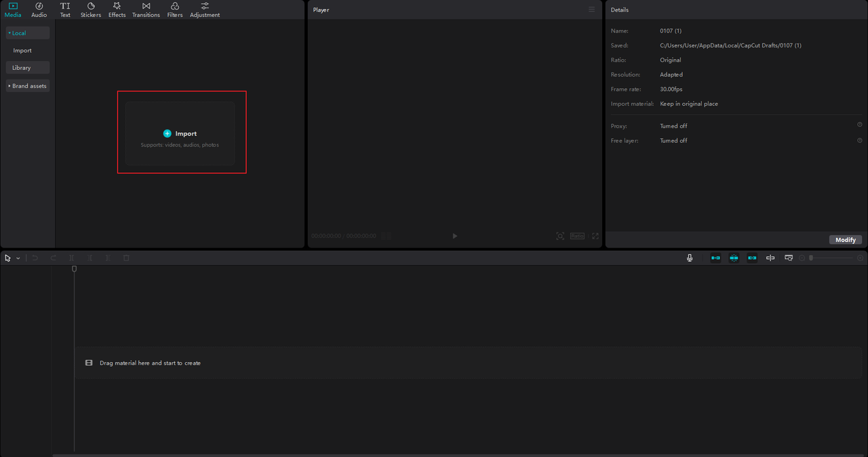This screenshot has width=868, height=457.
Task: Toggle clip linkage
Action: [752, 258]
